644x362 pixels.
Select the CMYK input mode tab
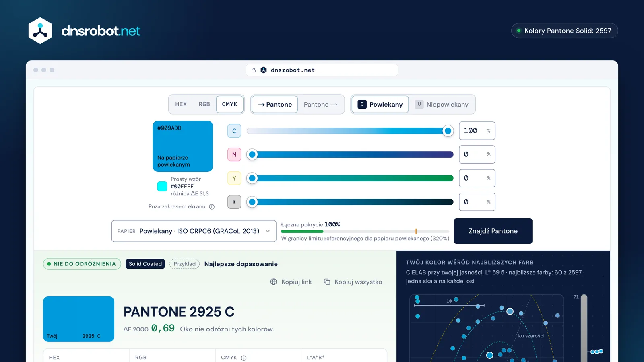pos(230,104)
